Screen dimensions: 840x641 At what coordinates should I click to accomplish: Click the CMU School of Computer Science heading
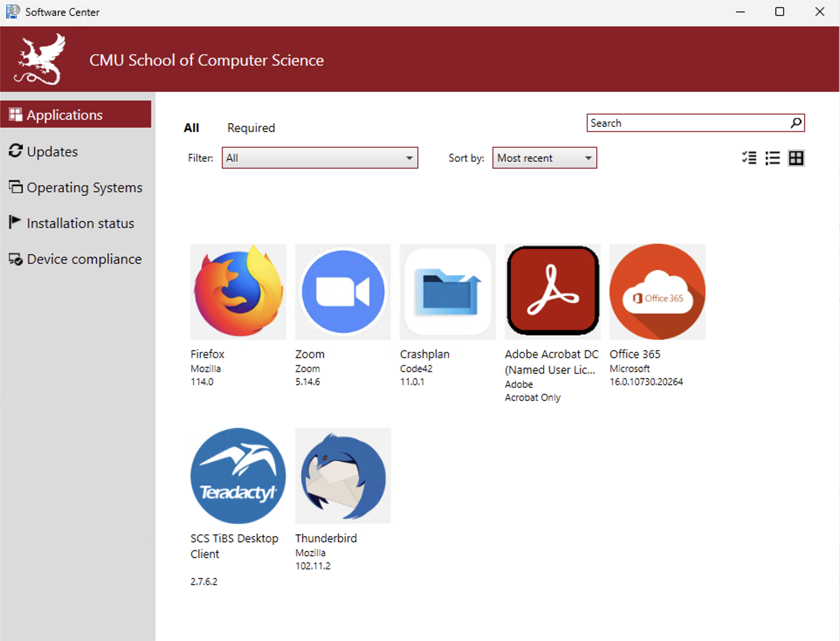207,60
